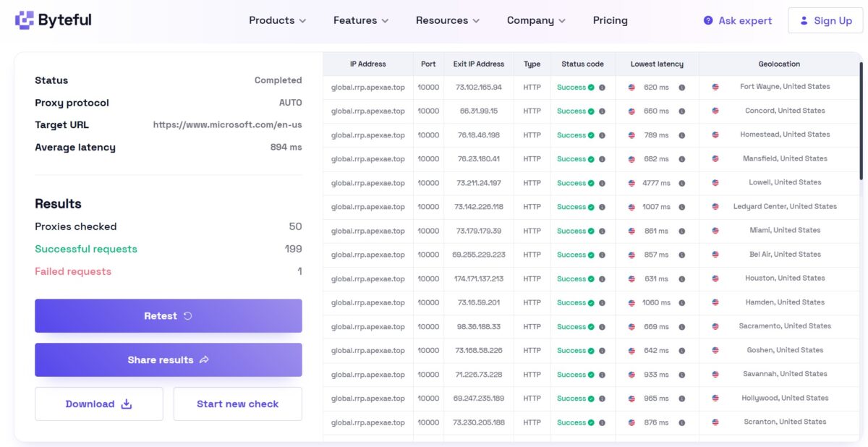Click latency info icon next to 642 ms
This screenshot has height=447, width=868.
click(x=681, y=351)
